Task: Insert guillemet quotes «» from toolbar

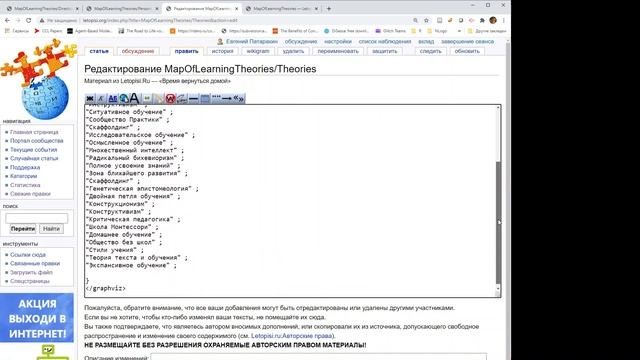Action: pos(239,98)
